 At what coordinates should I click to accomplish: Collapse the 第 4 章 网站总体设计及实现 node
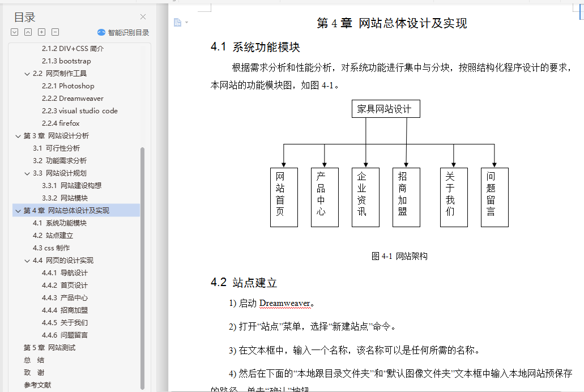18,211
